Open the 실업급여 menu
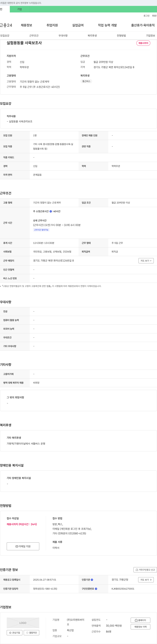This screenshot has width=157, height=644. [x=78, y=25]
